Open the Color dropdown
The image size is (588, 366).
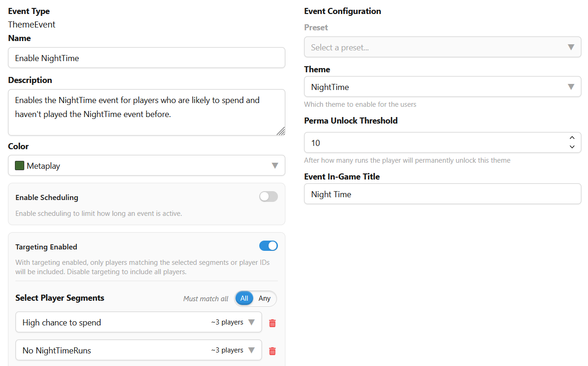coord(275,166)
